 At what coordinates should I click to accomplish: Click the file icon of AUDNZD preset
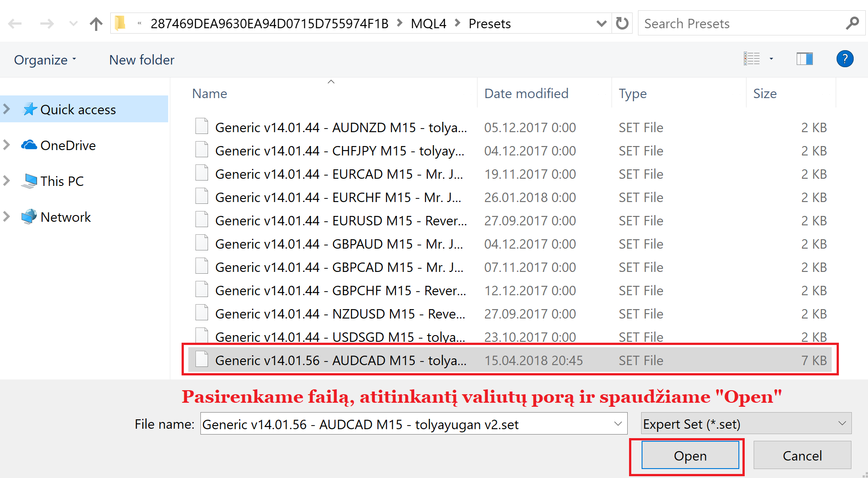202,126
